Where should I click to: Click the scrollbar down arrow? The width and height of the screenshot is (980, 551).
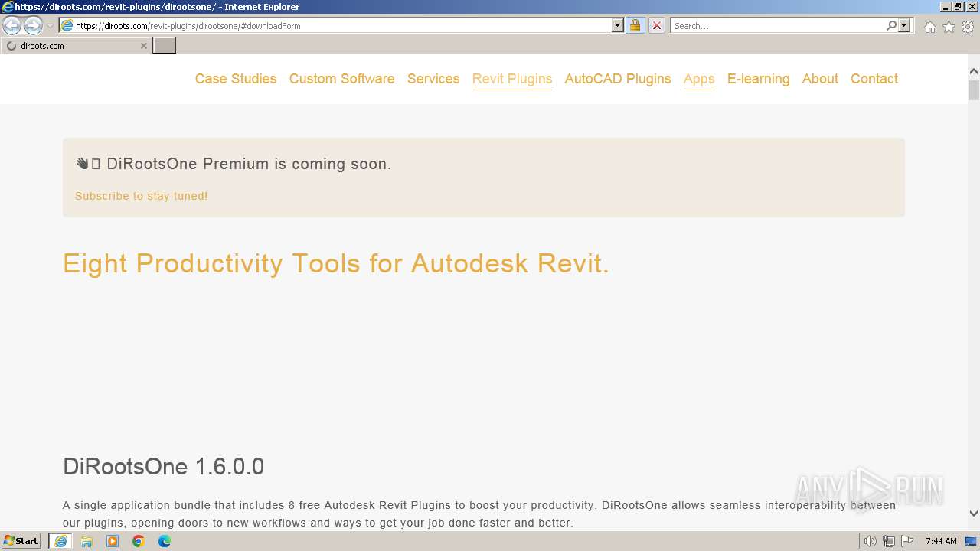click(974, 514)
